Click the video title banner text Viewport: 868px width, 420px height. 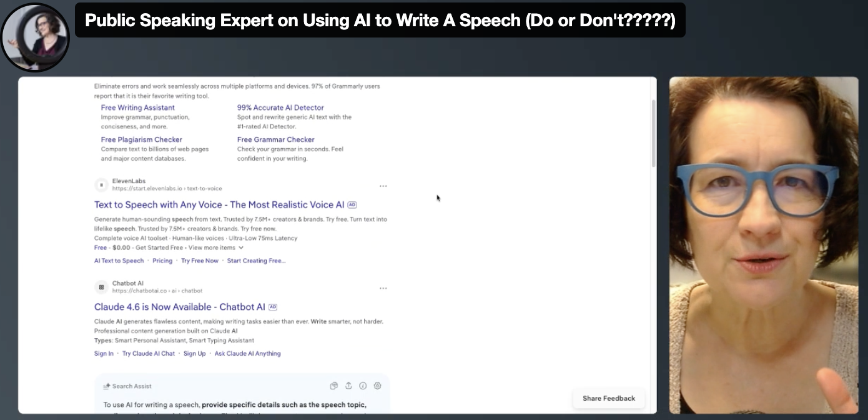pyautogui.click(x=380, y=21)
